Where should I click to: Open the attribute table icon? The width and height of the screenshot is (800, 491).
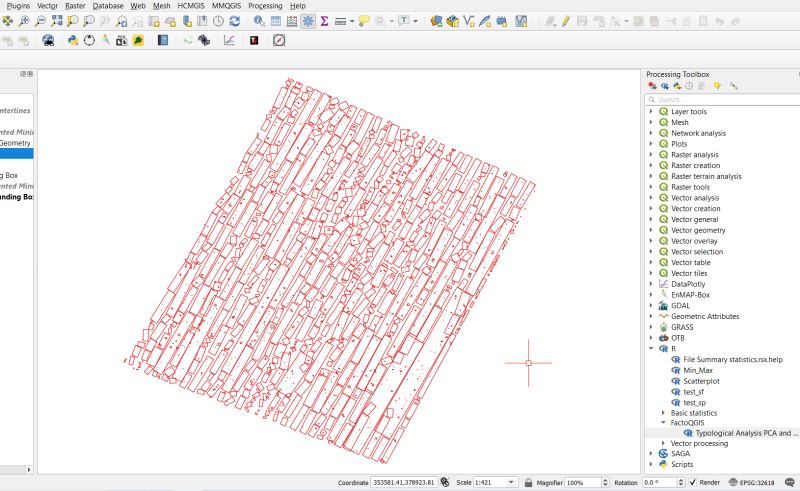[x=276, y=21]
